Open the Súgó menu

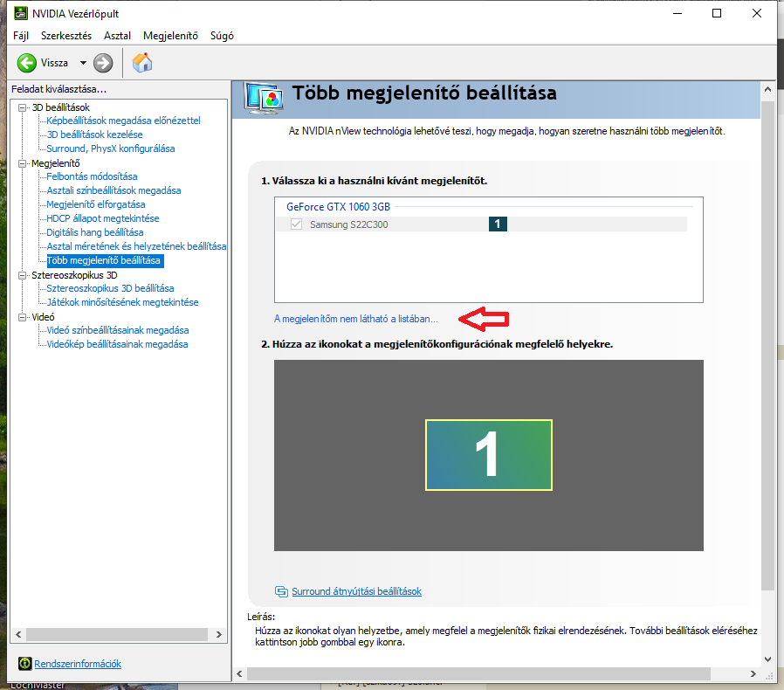[222, 36]
